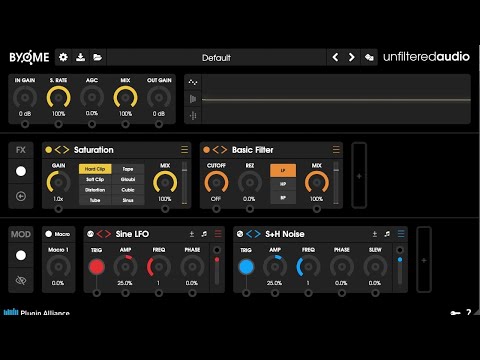This screenshot has width=480, height=360.
Task: Click the S+H Noise tempo sync note icon
Action: click(387, 234)
